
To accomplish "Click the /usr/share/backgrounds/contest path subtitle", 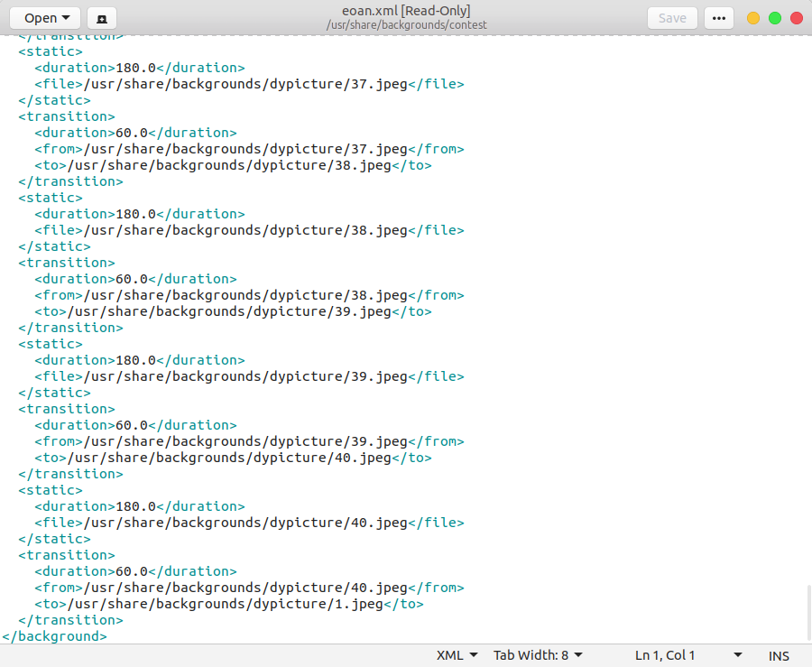I will coord(406,25).
